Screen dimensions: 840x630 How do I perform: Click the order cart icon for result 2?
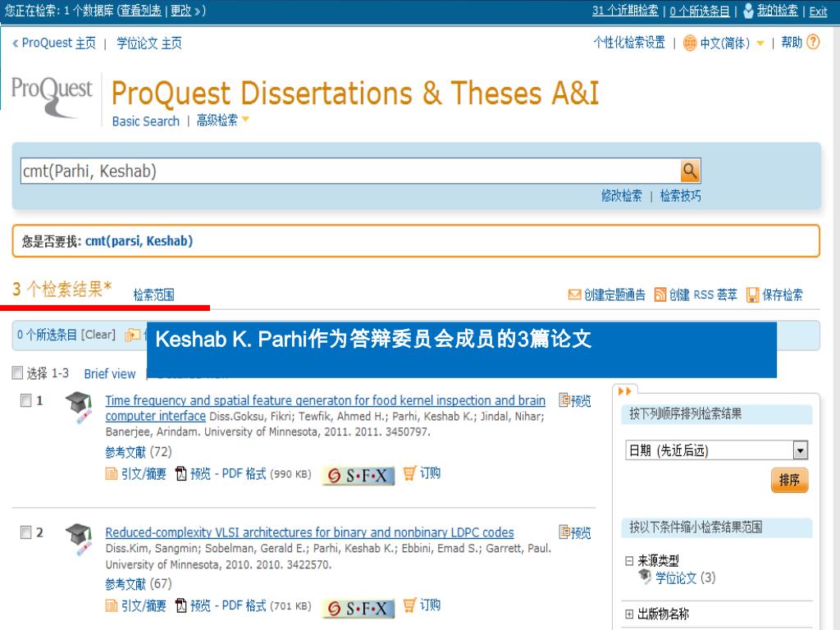[409, 605]
